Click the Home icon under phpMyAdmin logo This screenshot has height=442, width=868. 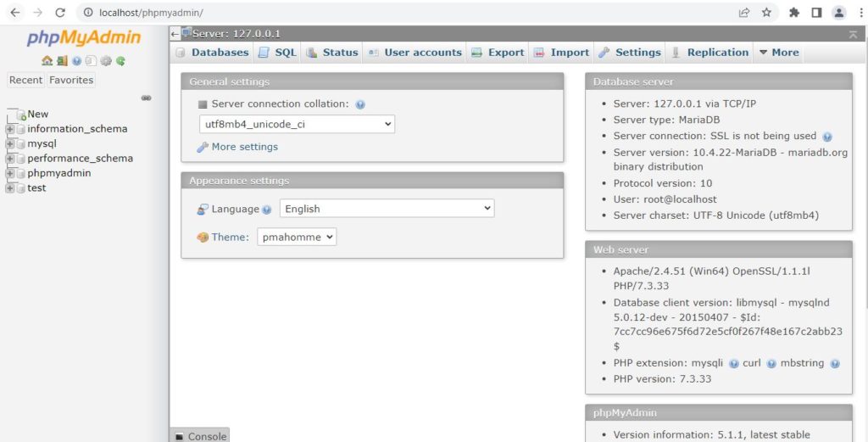point(47,61)
